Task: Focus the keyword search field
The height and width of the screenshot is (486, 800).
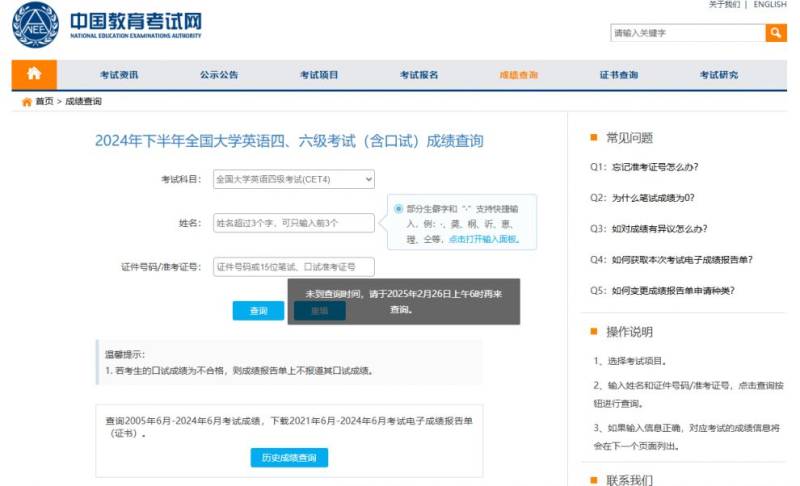Action: tap(688, 33)
